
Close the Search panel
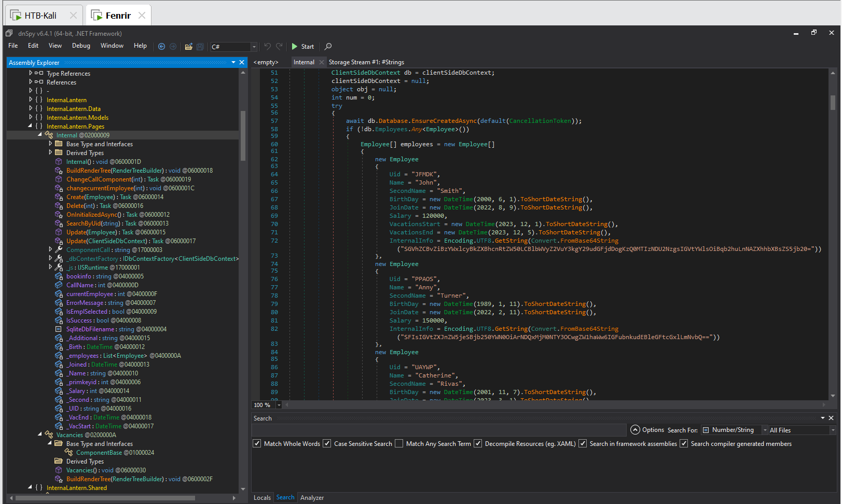[x=831, y=418]
